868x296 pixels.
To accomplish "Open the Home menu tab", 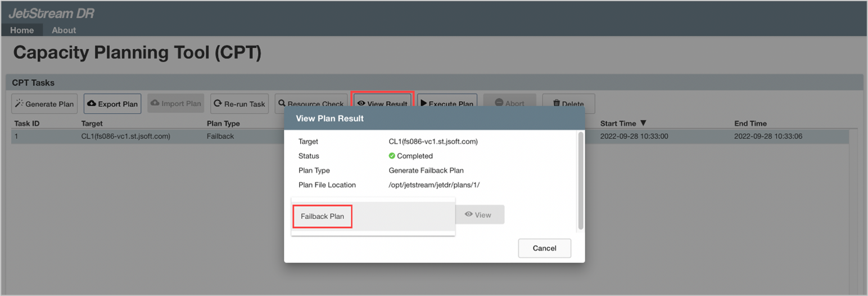I will point(22,30).
